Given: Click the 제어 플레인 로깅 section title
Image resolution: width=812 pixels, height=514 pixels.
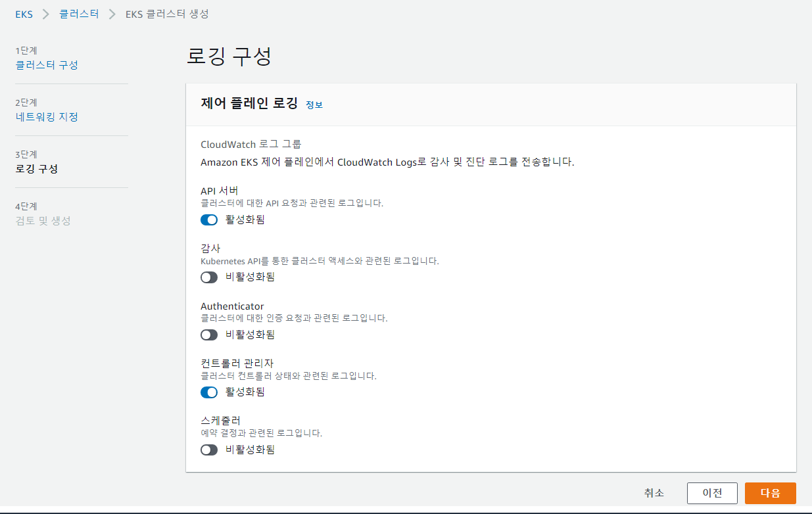Looking at the screenshot, I should (249, 104).
